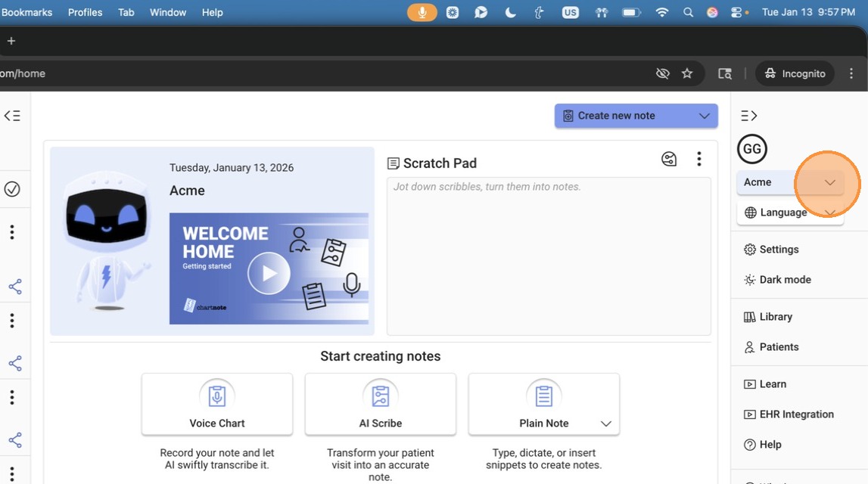Open Help in right sidebar
The height and width of the screenshot is (484, 868).
coord(762,445)
